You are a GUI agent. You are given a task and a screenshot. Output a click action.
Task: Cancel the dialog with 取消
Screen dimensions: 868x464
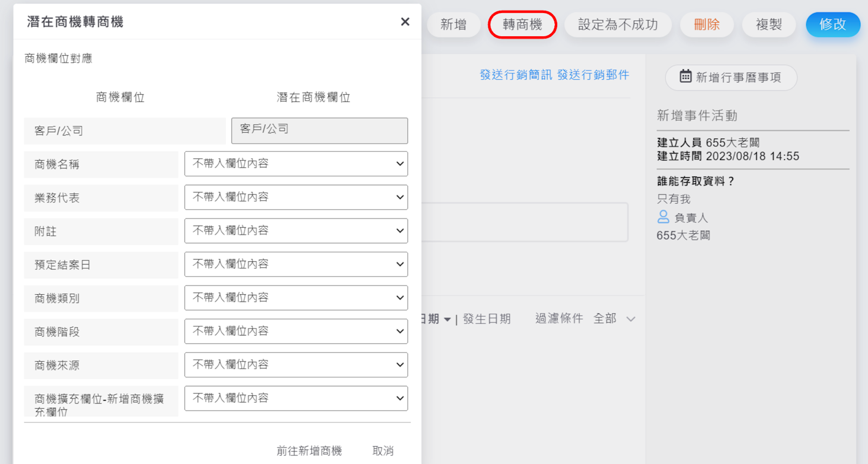click(x=382, y=450)
